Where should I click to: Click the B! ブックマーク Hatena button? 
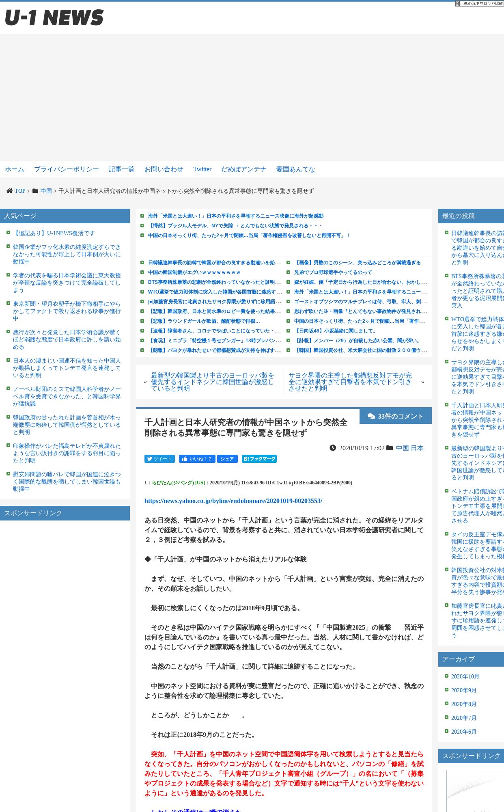(x=259, y=459)
